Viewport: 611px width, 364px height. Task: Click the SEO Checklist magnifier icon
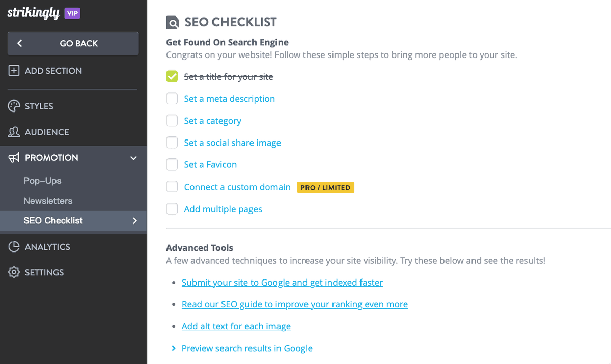point(172,22)
